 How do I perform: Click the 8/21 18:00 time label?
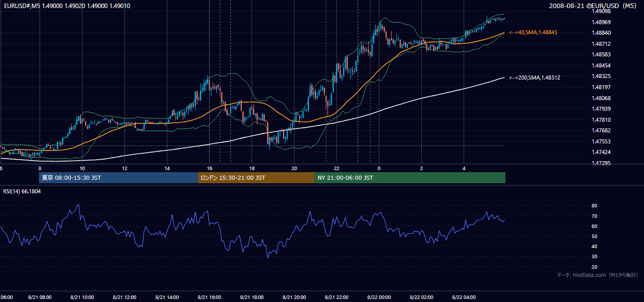click(252, 297)
